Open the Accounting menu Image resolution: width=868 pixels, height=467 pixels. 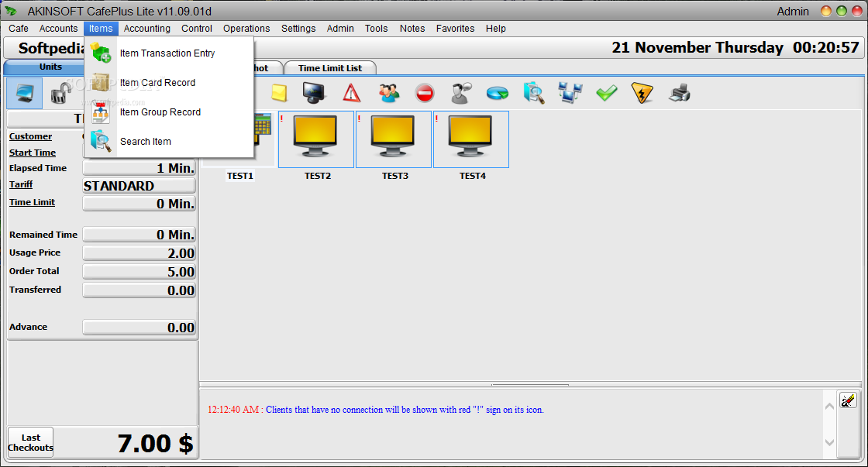(x=146, y=28)
